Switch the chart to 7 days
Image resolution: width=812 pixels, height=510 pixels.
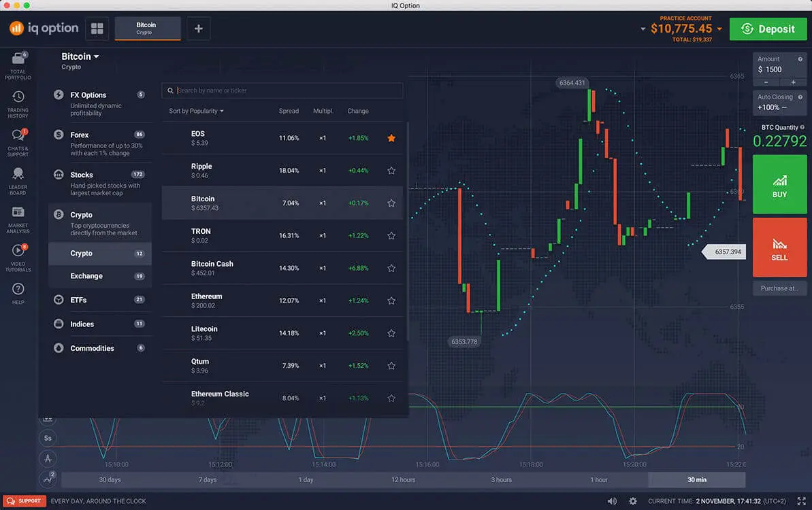click(208, 479)
